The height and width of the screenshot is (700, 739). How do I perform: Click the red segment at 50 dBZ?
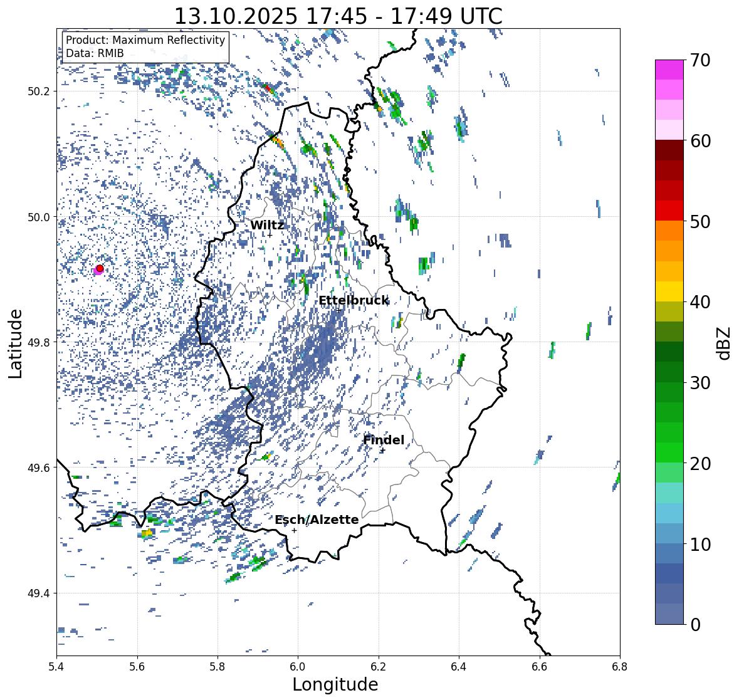pos(669,211)
